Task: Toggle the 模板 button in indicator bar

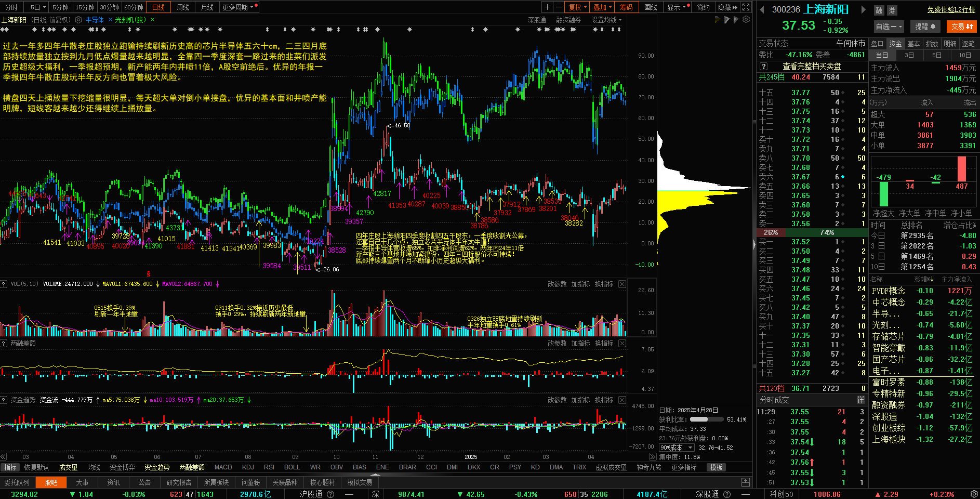Action: [x=717, y=467]
